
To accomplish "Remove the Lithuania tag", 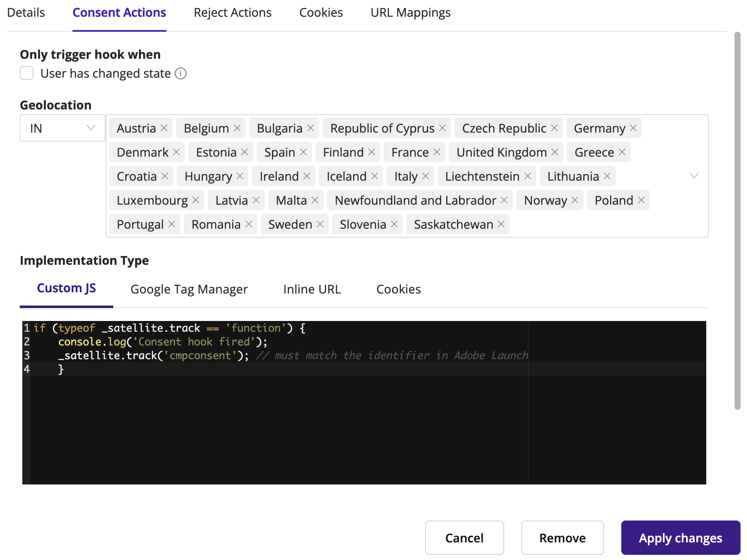I will coord(607,176).
